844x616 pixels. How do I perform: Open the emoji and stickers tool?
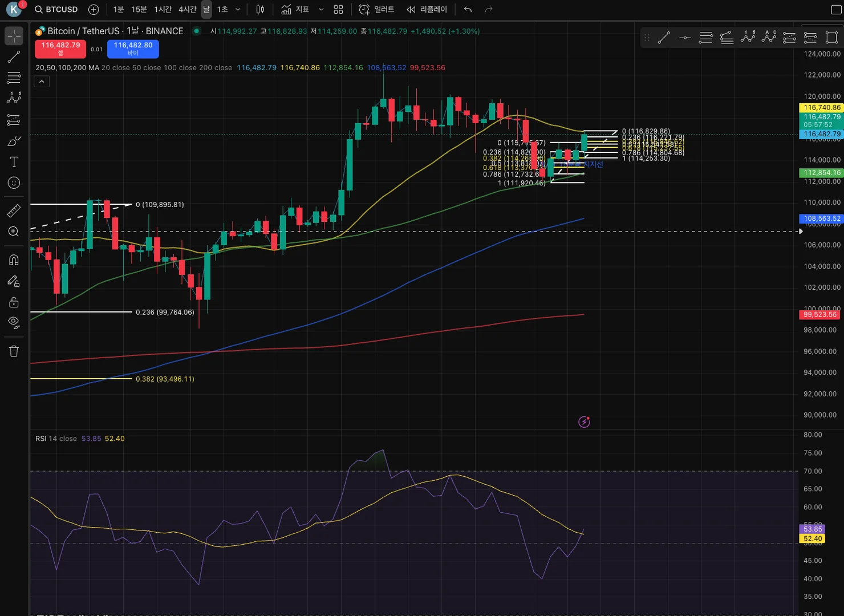click(x=14, y=183)
